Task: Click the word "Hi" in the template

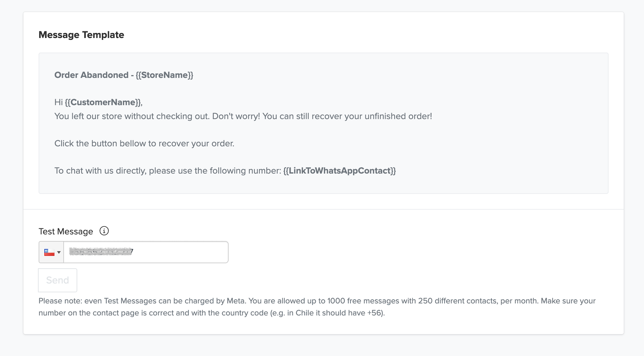Action: click(59, 102)
